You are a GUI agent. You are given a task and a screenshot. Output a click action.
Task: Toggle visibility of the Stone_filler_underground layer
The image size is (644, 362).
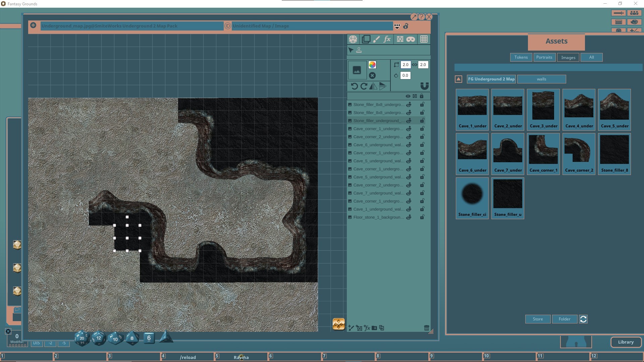[x=409, y=121]
